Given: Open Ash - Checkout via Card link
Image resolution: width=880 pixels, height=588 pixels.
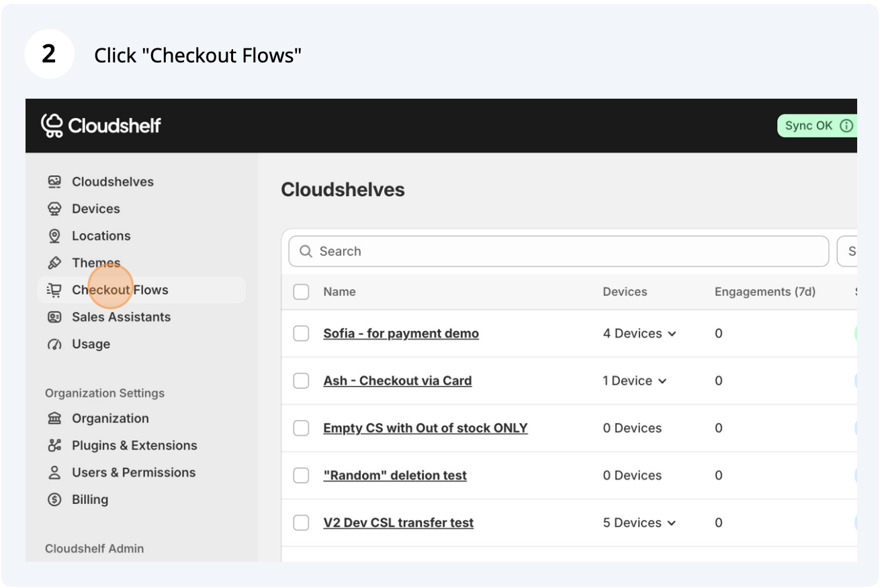Looking at the screenshot, I should click(398, 381).
